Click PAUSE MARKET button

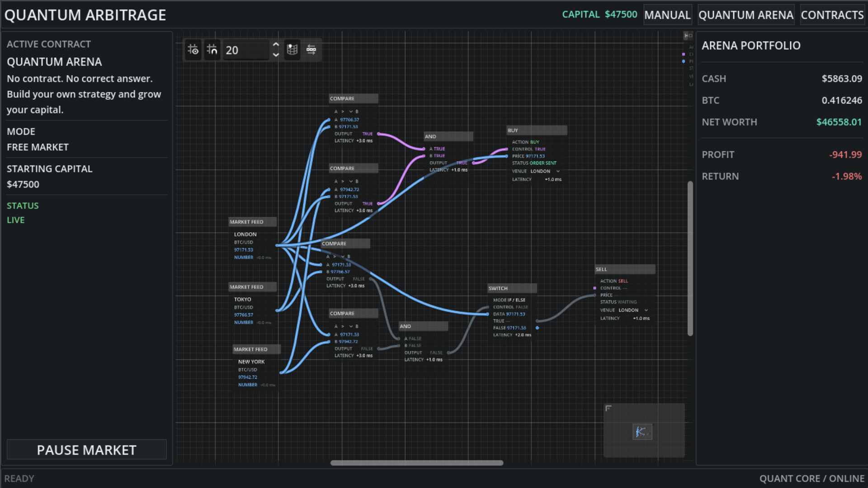pos(86,450)
